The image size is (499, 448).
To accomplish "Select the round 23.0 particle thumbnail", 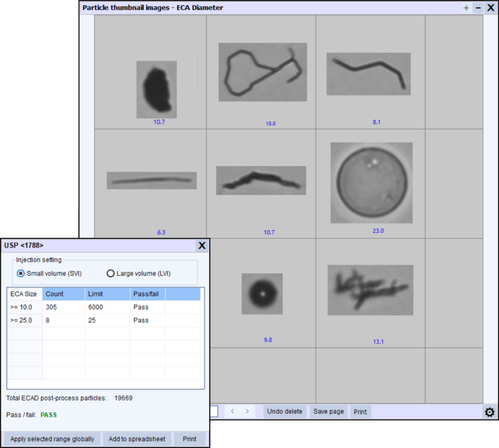I will tap(371, 183).
